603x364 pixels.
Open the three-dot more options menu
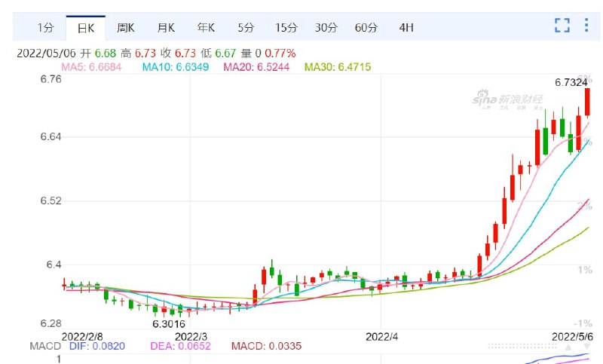click(x=586, y=26)
